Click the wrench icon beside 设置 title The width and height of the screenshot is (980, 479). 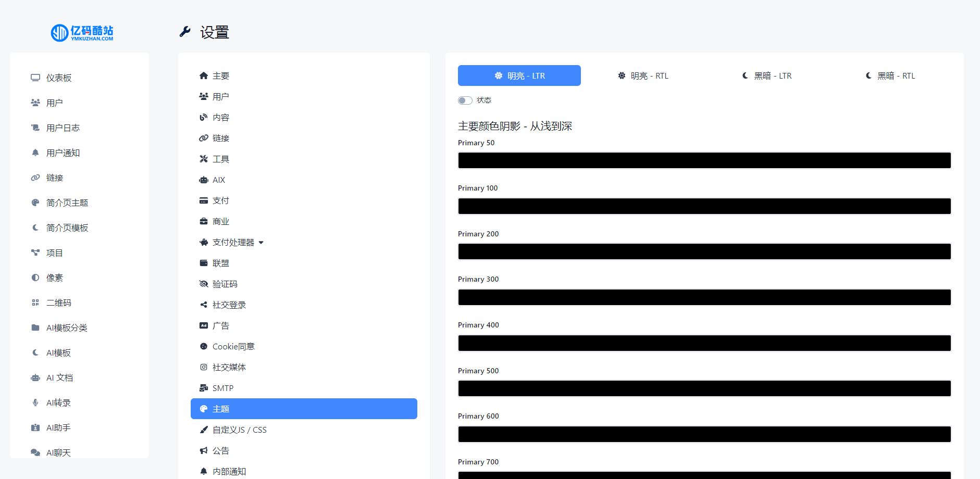point(185,32)
